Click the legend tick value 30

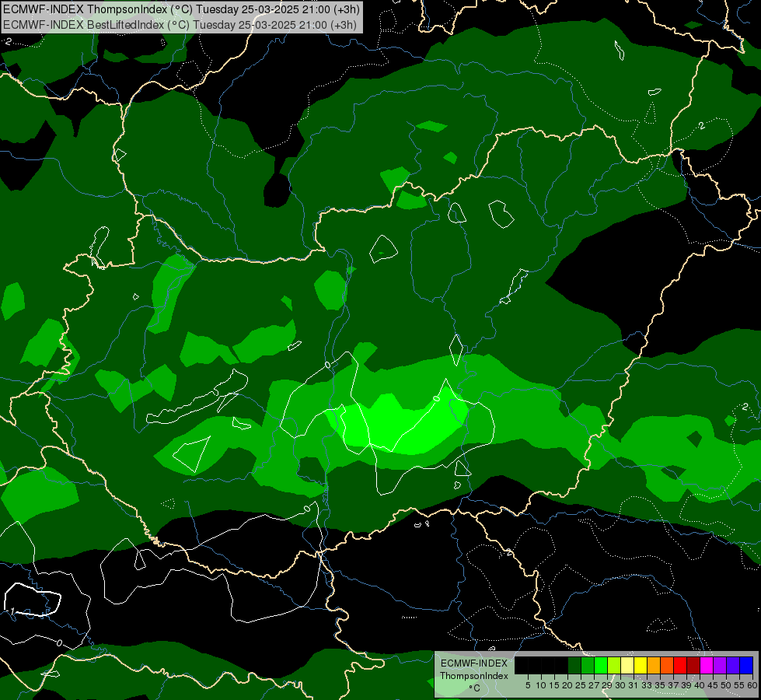(620, 685)
